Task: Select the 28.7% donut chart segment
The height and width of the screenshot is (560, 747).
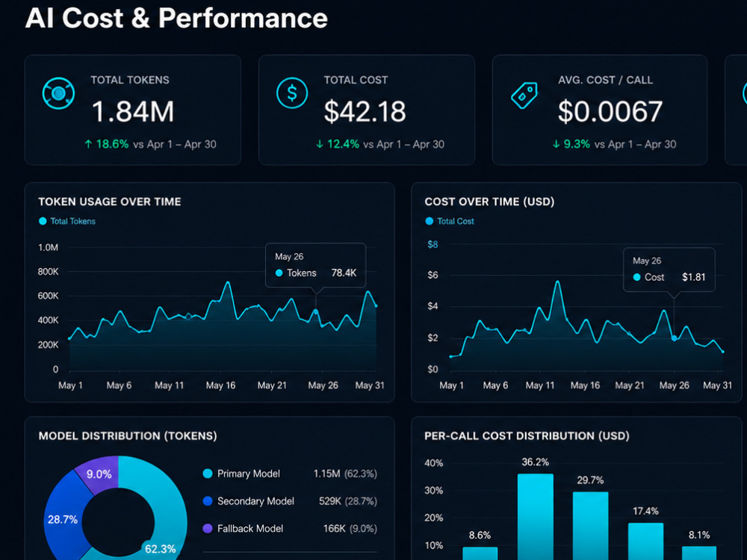Action: tap(62, 519)
